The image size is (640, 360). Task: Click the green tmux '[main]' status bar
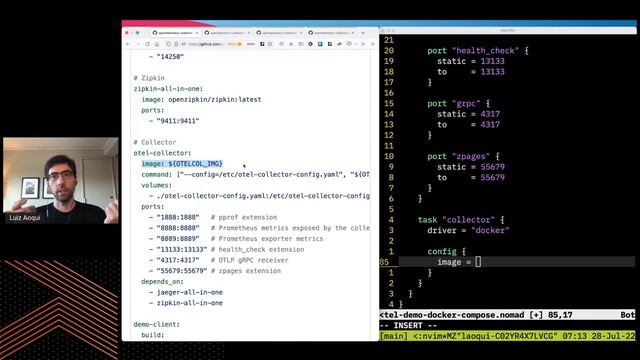coord(507,336)
